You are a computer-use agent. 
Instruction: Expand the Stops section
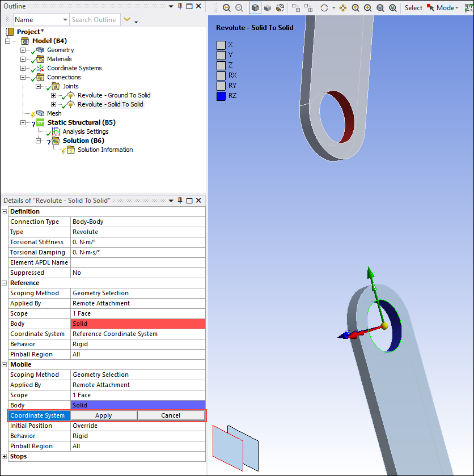(4, 456)
